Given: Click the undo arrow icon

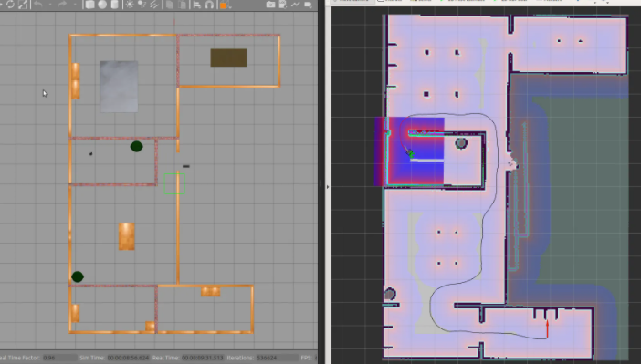Looking at the screenshot, I should click(38, 5).
